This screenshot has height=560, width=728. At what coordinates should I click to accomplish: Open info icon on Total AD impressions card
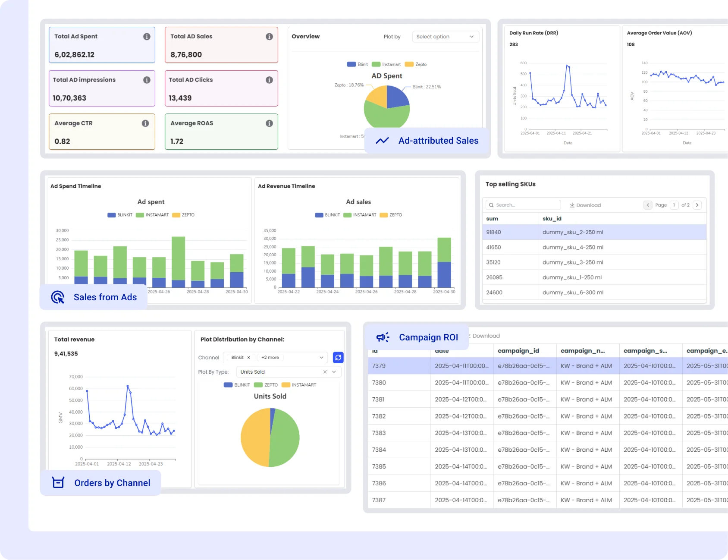click(x=147, y=80)
